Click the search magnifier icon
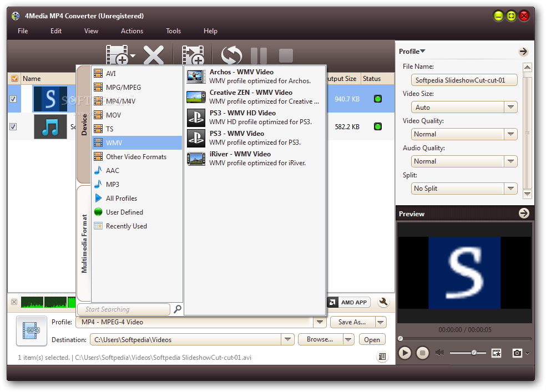 click(178, 309)
